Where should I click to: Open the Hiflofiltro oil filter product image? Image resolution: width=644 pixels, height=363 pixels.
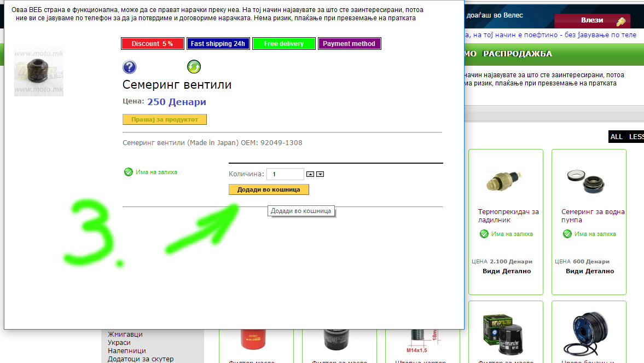(x=503, y=334)
